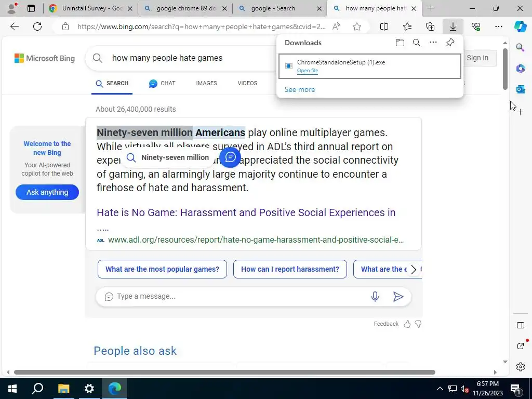Open file ChromeStandaloneSetup (1).exe link
Screen dimensions: 532x399
(x=308, y=71)
